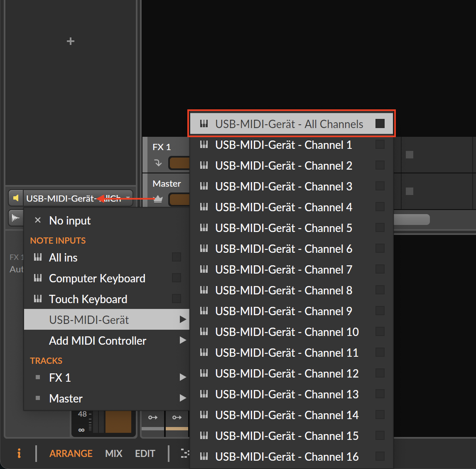Click the horizontal scrollbar beneath the track lanes
This screenshot has width=476, height=469.
[411, 220]
